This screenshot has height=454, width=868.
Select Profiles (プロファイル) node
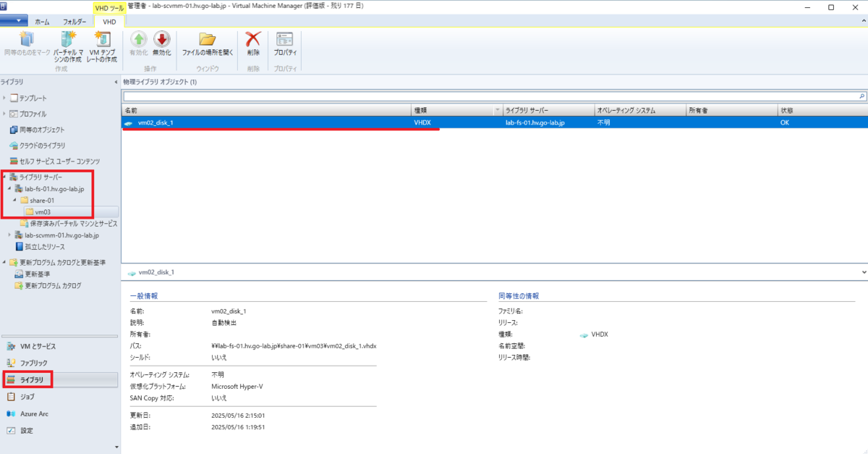click(33, 114)
